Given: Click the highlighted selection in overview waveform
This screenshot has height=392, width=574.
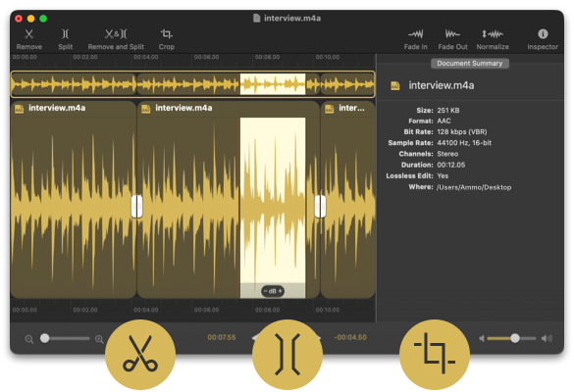Looking at the screenshot, I should [273, 84].
